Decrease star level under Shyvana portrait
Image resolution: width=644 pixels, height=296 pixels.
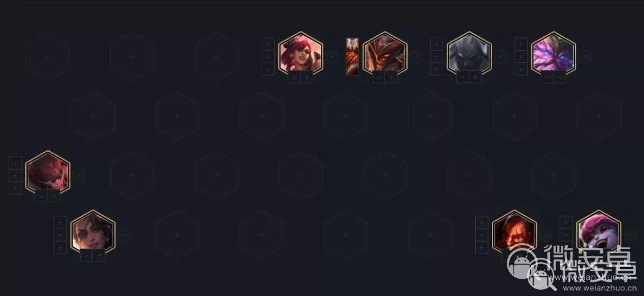pos(378,77)
